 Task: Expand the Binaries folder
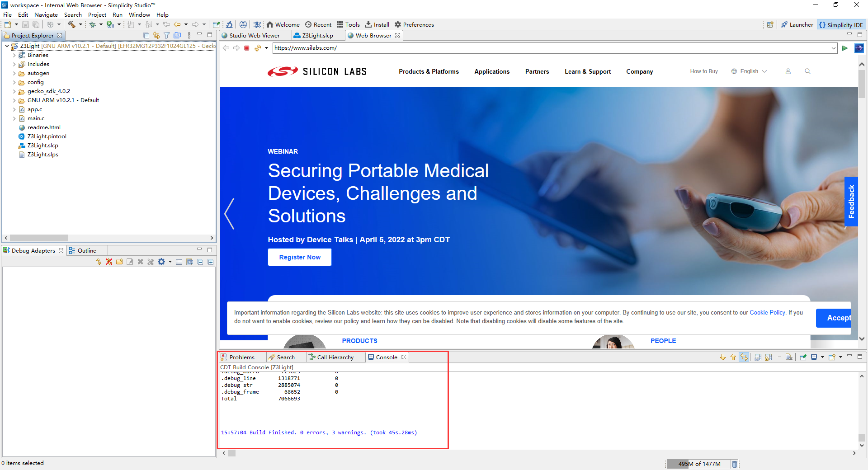(x=14, y=55)
